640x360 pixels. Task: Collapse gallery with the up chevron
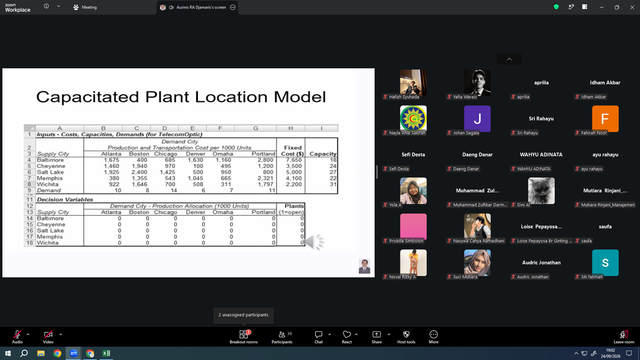coord(509,59)
